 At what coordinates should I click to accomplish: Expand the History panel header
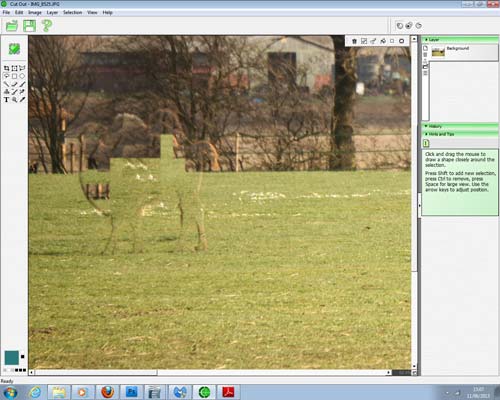pos(460,126)
